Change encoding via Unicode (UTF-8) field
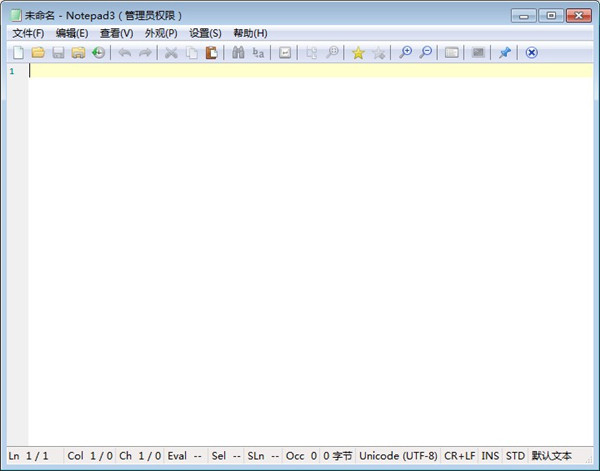Viewport: 600px width, 471px height. [x=398, y=456]
